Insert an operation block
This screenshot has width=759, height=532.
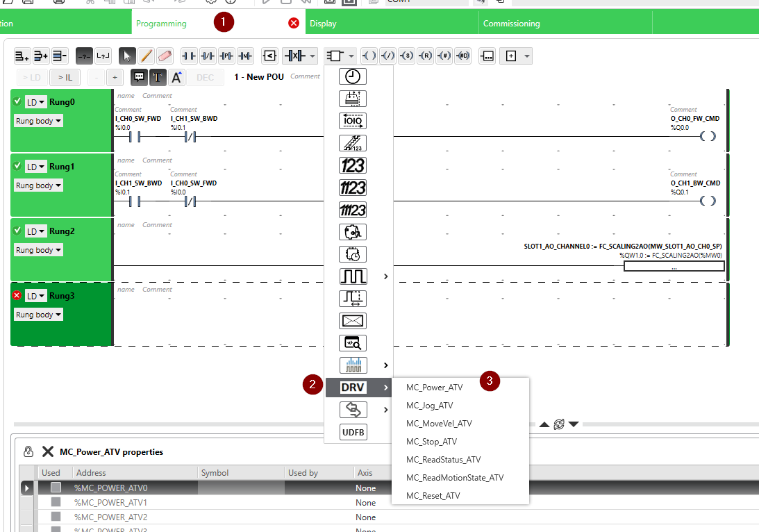pyautogui.click(x=487, y=56)
